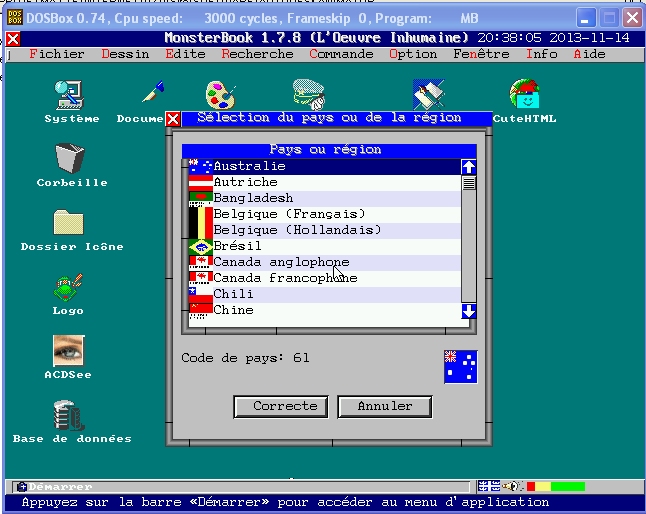646x514 pixels.
Task: Open the pen-and-notebook desktop icon
Action: pyautogui.click(x=429, y=94)
